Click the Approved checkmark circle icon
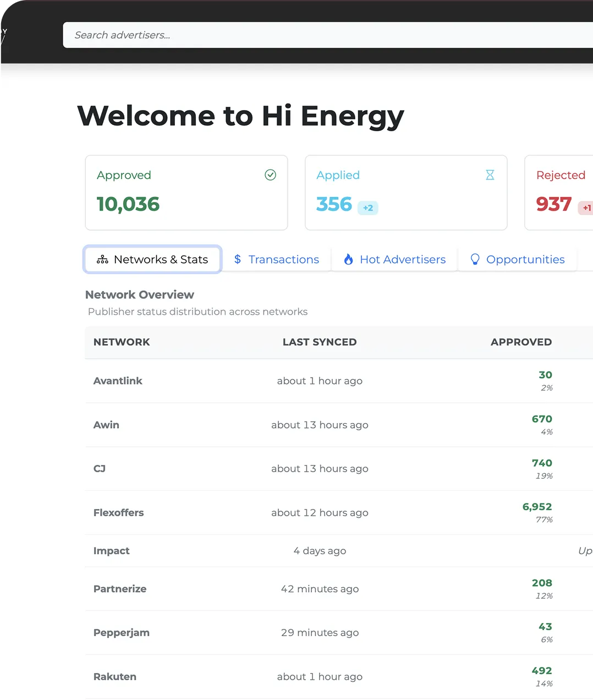 pyautogui.click(x=270, y=175)
